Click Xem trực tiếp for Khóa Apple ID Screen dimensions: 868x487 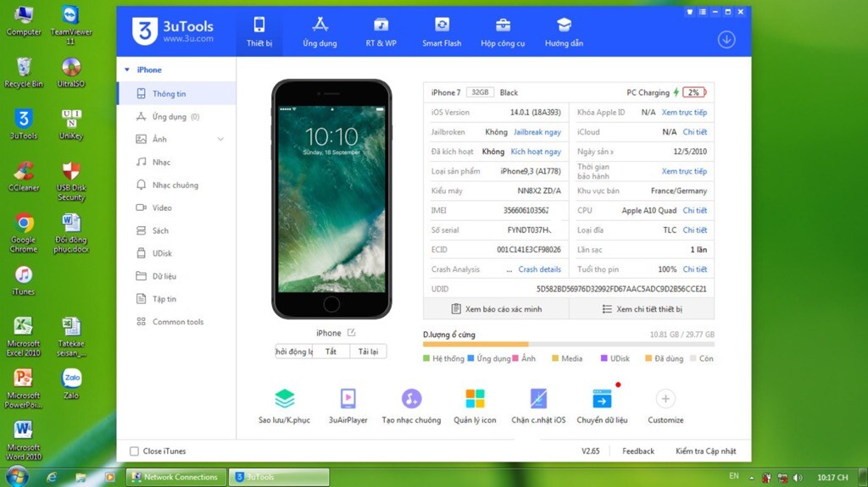(684, 113)
